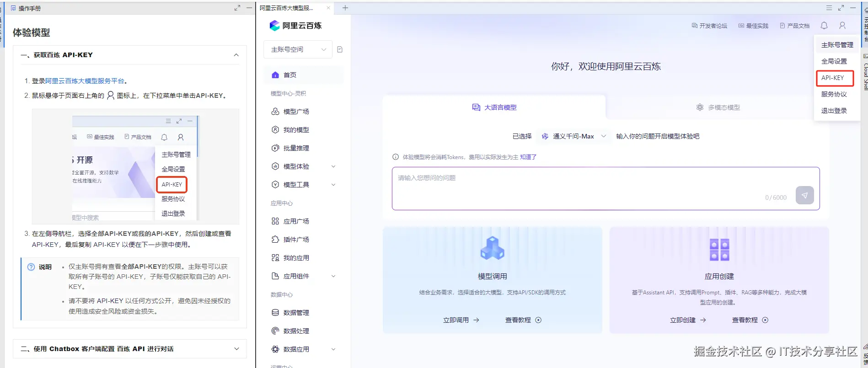
Task: Open the 通义千问-Max model dropdown
Action: pos(574,136)
